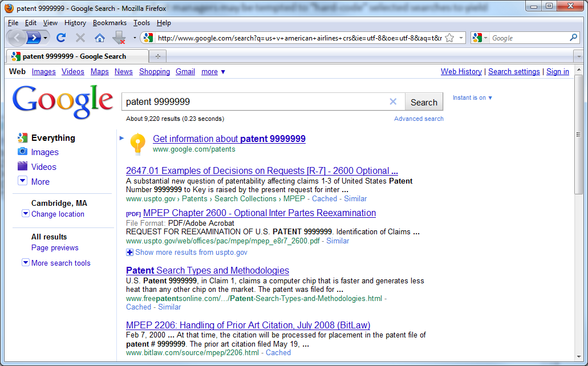This screenshot has width=588, height=366.
Task: Click the Firefox icon in the title bar
Action: point(9,8)
